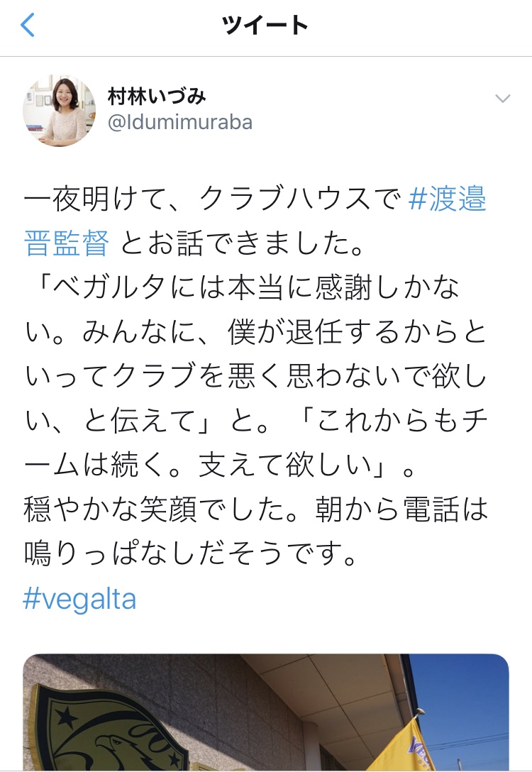Tap the #渡邉 hashtag on the first line
Image resolution: width=532 pixels, height=772 pixels.
(448, 200)
